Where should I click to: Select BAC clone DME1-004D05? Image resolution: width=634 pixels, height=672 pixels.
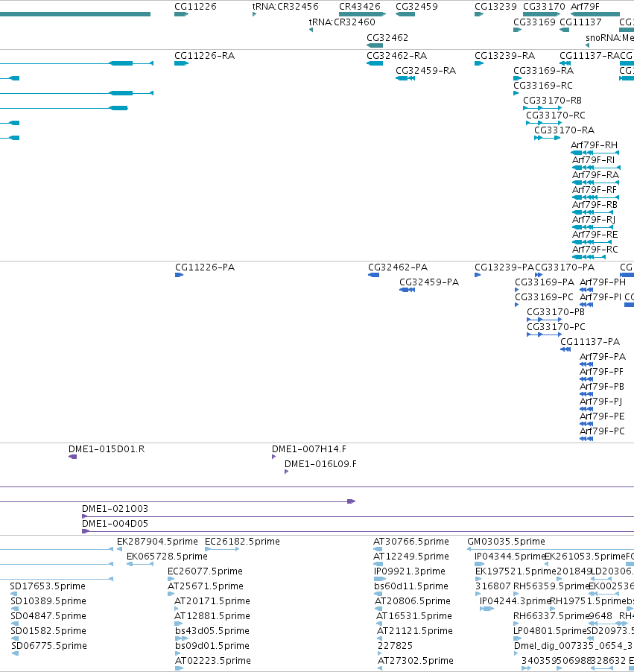point(358,531)
